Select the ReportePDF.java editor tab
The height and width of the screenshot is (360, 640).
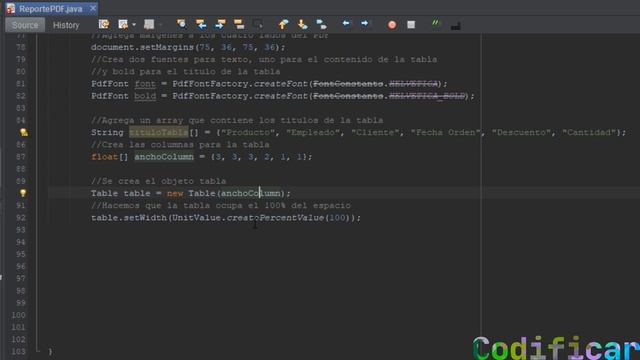[51, 9]
